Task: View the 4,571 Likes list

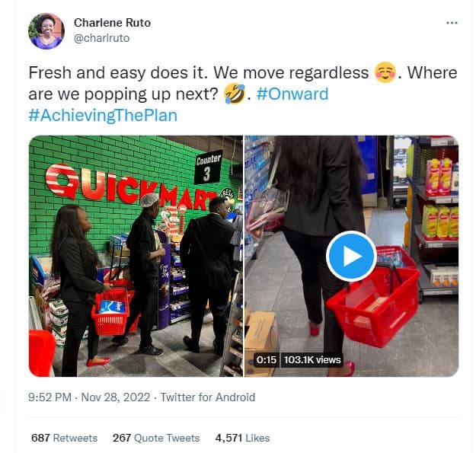Action: [x=242, y=438]
